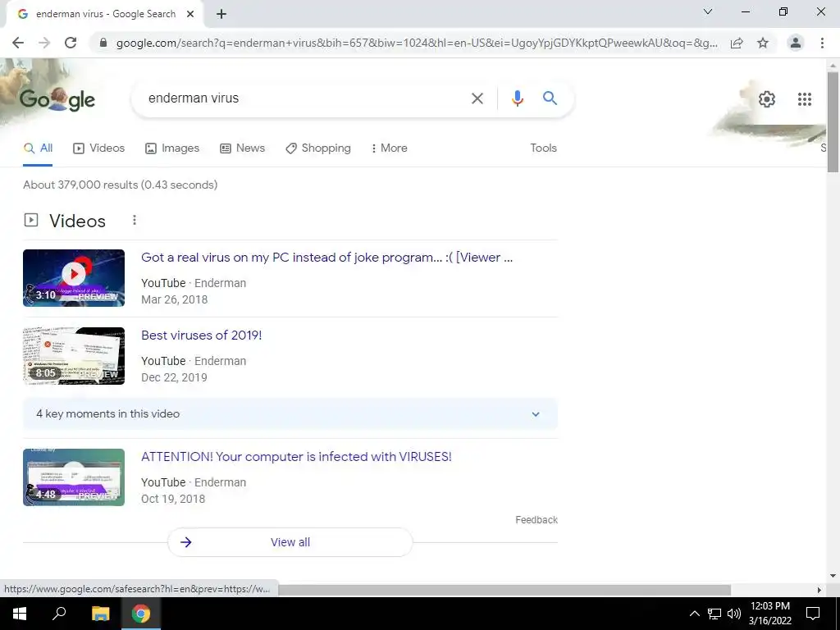Viewport: 840px width, 630px height.
Task: Click 'Mar 26, 2018' video date text
Action: [x=175, y=299]
